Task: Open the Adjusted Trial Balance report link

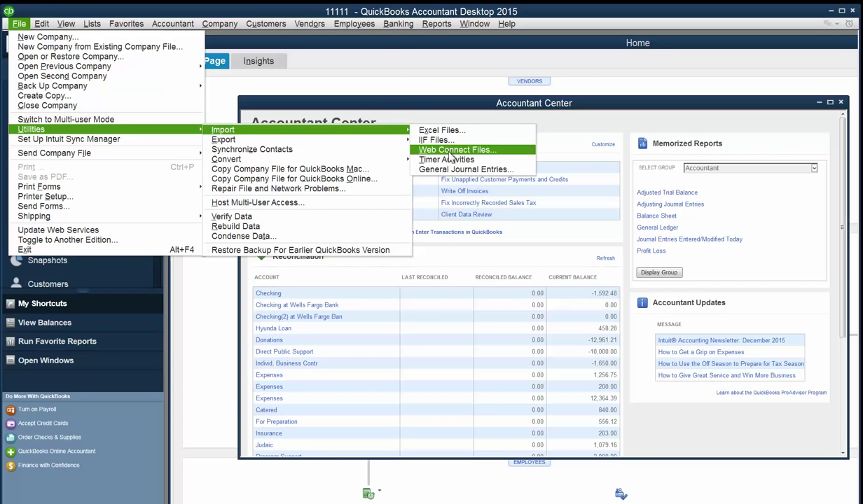Action: (x=667, y=192)
